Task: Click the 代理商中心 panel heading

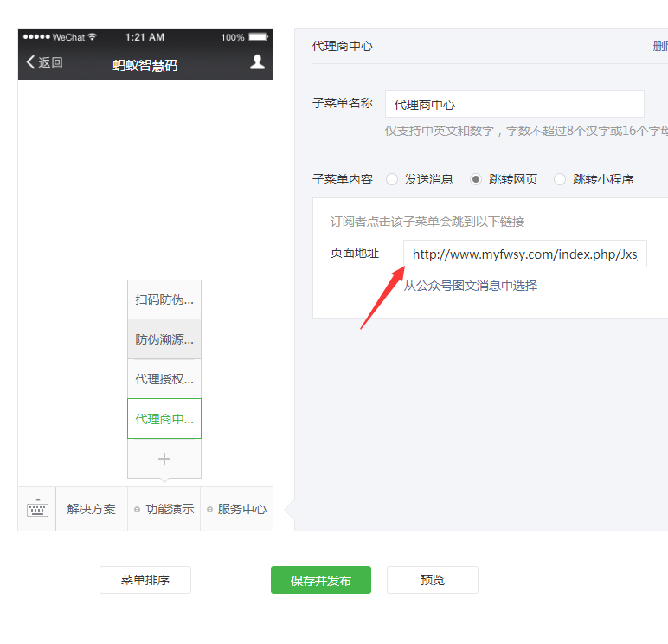Action: coord(342,46)
